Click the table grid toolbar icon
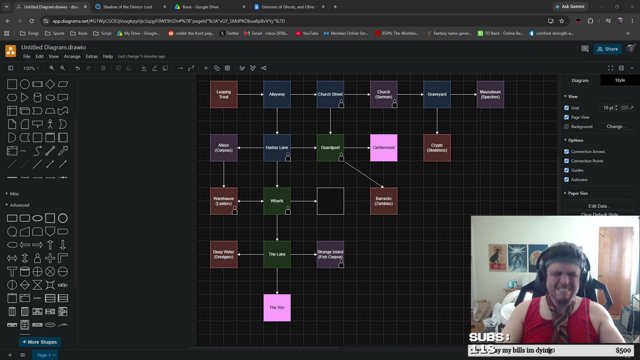 [227, 68]
